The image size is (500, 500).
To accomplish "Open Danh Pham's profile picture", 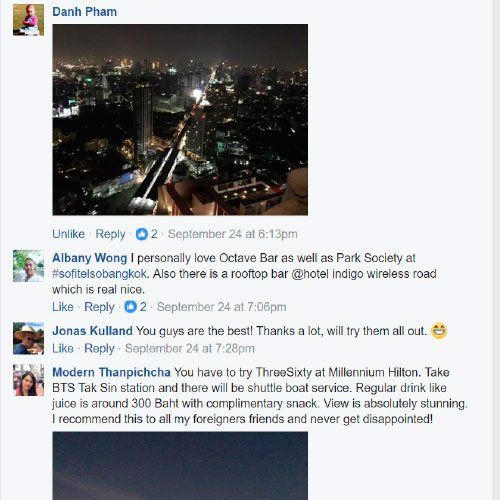I will [28, 20].
